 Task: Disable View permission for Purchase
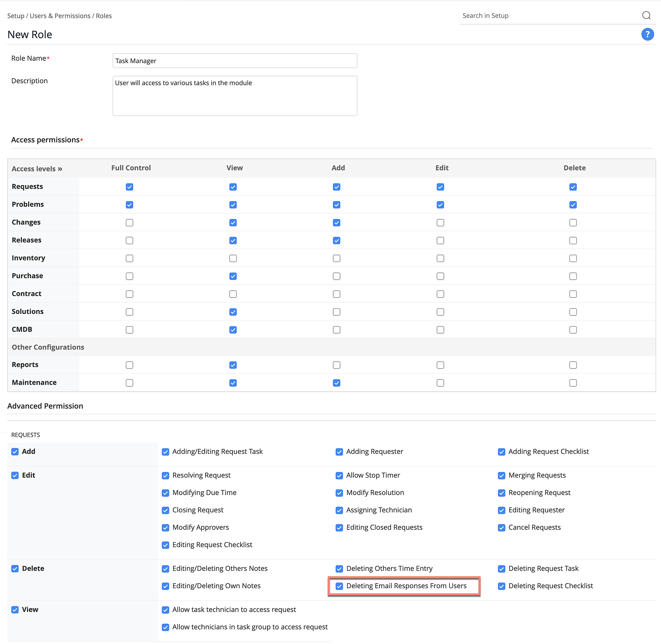click(x=233, y=276)
